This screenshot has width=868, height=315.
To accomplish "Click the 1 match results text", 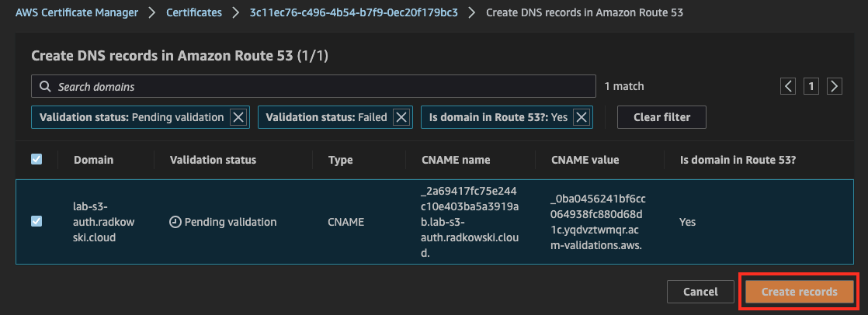I will pyautogui.click(x=624, y=86).
